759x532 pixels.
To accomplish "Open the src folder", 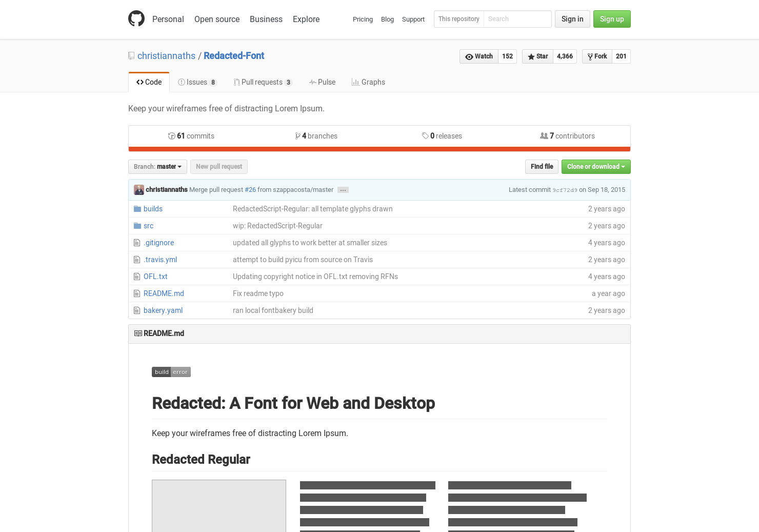I will [148, 226].
